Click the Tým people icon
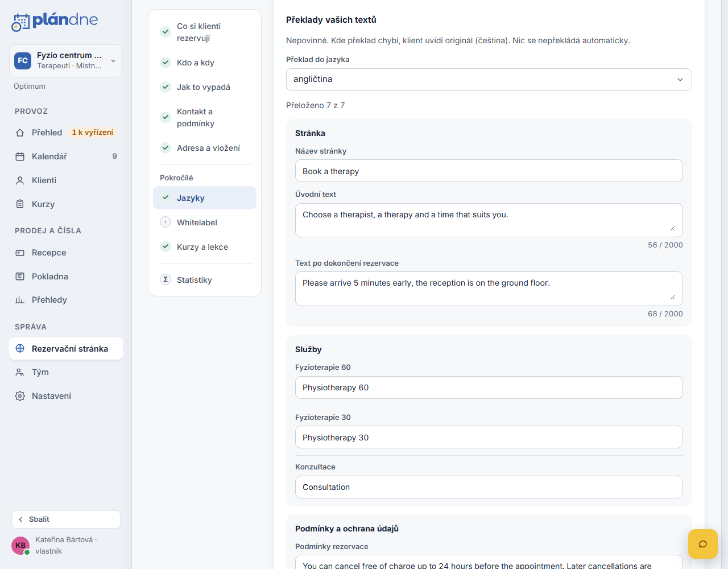The height and width of the screenshot is (569, 728). (20, 372)
